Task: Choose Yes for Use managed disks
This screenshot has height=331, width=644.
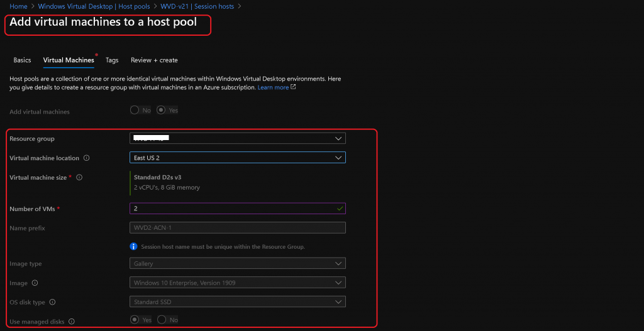Action: click(135, 320)
